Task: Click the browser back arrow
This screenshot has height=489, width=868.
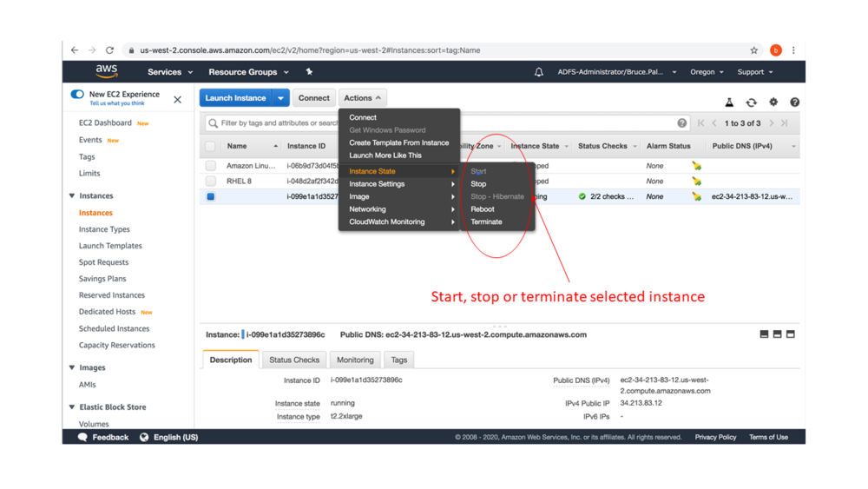Action: click(75, 50)
